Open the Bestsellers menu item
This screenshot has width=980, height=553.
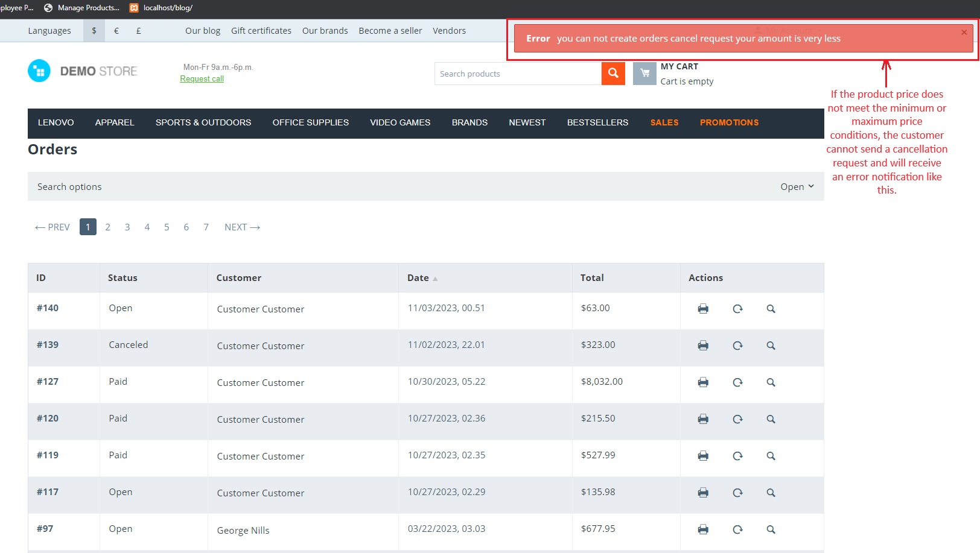coord(598,122)
